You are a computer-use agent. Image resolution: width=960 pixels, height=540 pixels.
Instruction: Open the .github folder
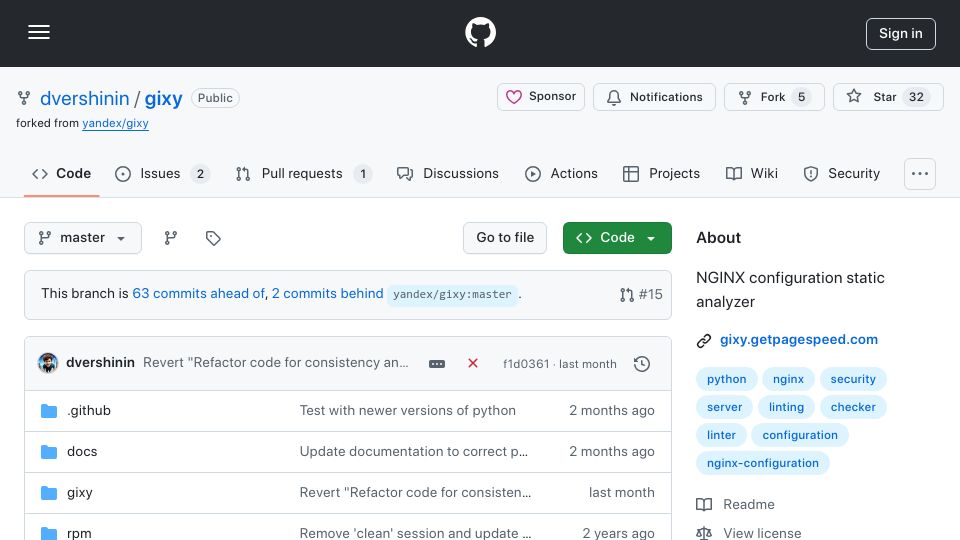pos(89,411)
